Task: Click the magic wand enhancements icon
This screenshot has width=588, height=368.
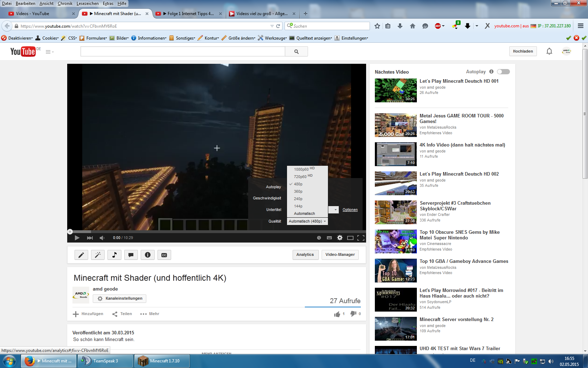Action: (x=98, y=255)
